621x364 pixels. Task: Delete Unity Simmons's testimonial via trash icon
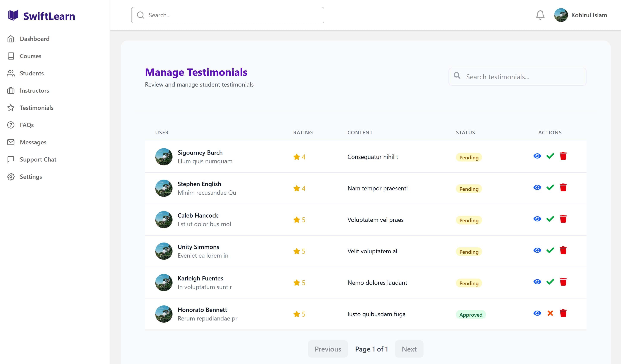[563, 250]
